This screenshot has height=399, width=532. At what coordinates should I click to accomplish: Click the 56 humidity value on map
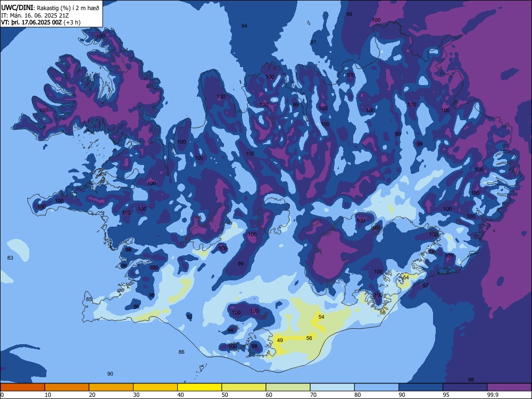pyautogui.click(x=309, y=338)
